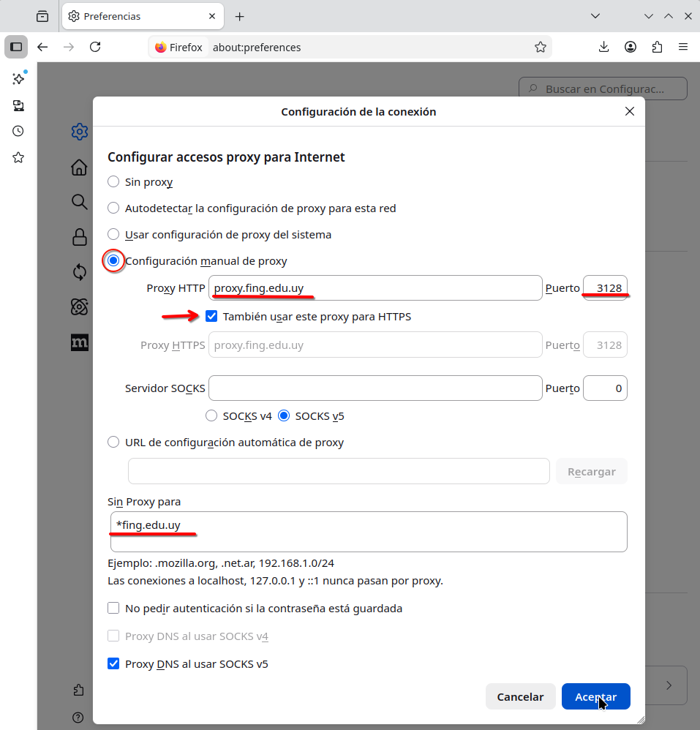This screenshot has width=700, height=730.
Task: Choose SOCKS v5 radio option
Action: pyautogui.click(x=284, y=415)
